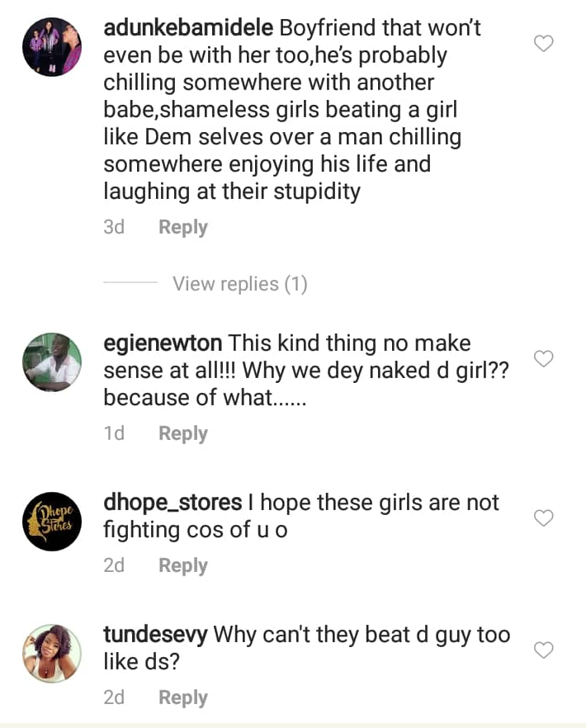Open the dhope_stores username link
586x728 pixels.
pyautogui.click(x=172, y=502)
